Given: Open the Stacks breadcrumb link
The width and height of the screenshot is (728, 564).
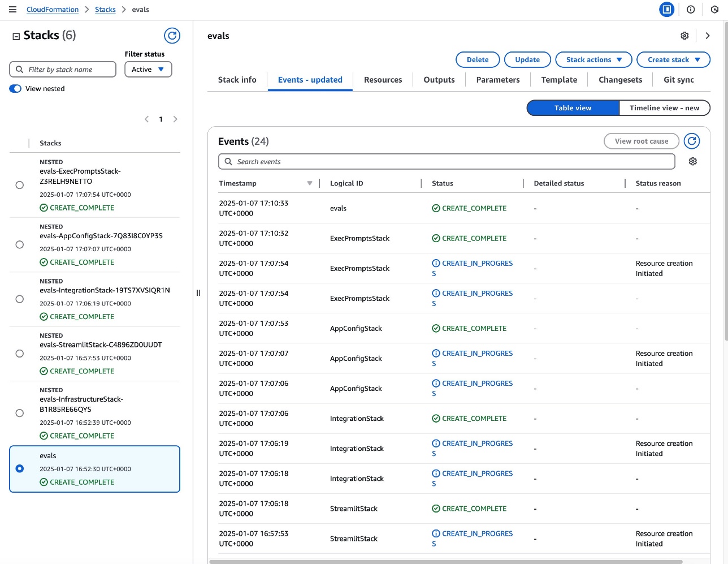Looking at the screenshot, I should click(105, 10).
